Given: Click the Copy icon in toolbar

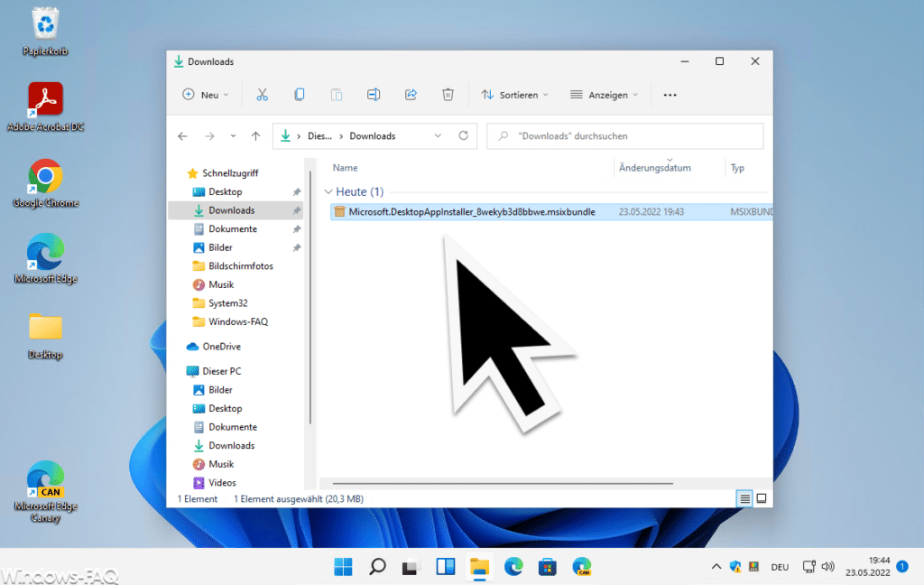Looking at the screenshot, I should point(300,95).
